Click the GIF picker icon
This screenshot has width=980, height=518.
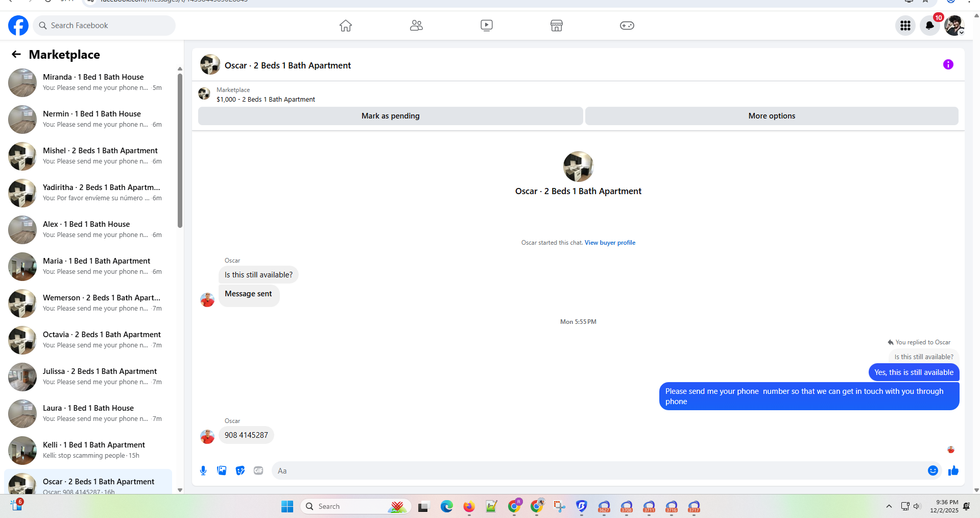(258, 470)
